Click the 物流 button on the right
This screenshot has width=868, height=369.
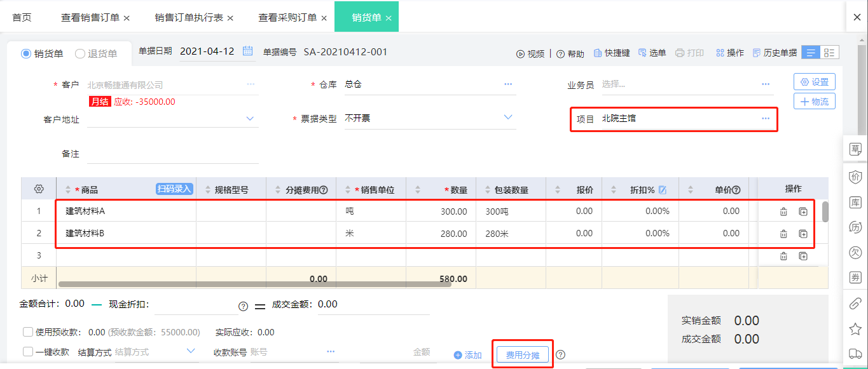pyautogui.click(x=814, y=101)
